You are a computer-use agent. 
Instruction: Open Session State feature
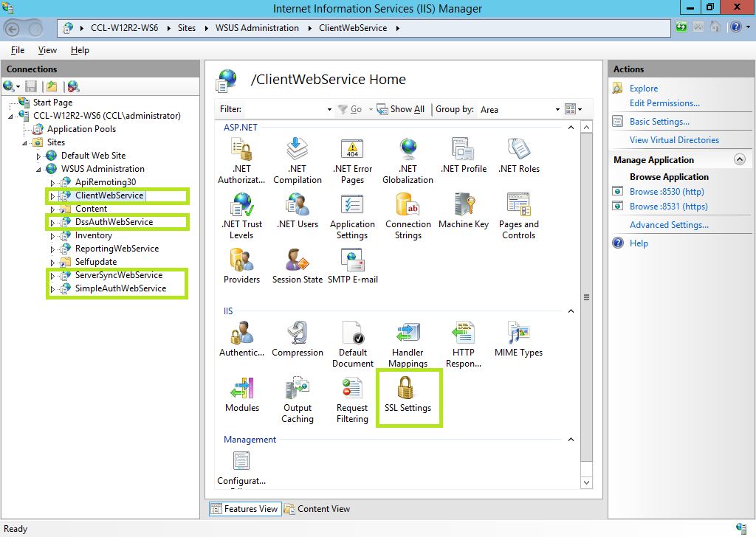[297, 266]
